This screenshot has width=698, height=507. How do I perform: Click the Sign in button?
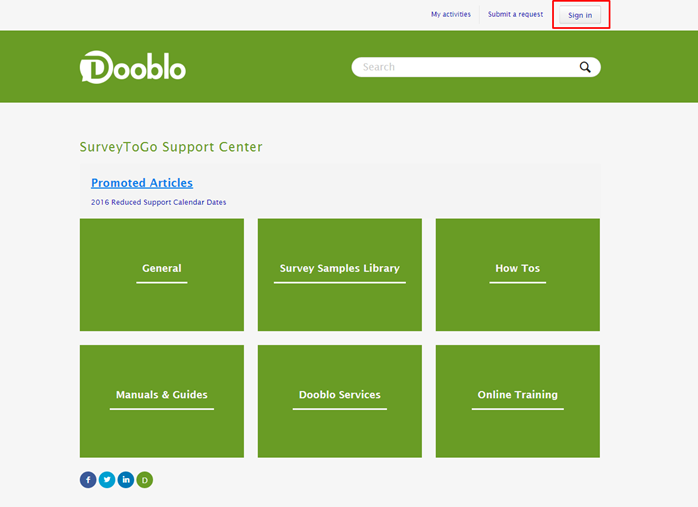[x=580, y=15]
